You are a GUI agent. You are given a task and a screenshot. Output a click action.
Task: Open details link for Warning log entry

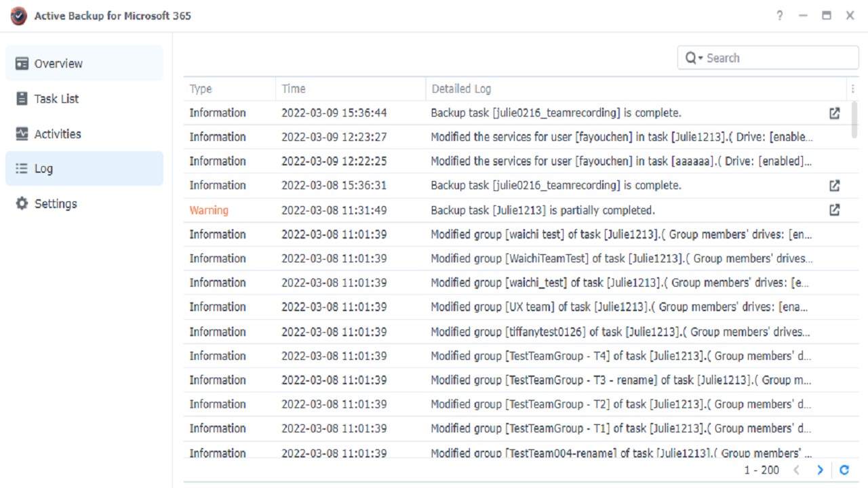pos(835,210)
